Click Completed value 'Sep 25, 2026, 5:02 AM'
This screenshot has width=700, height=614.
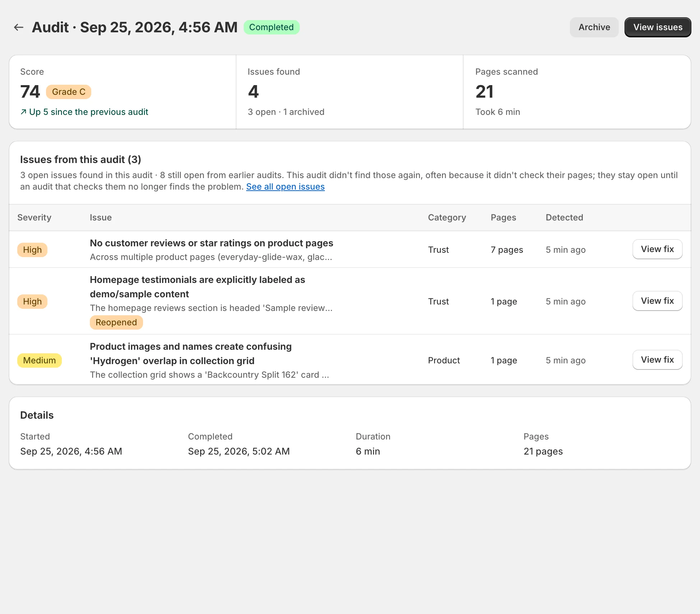[239, 451]
